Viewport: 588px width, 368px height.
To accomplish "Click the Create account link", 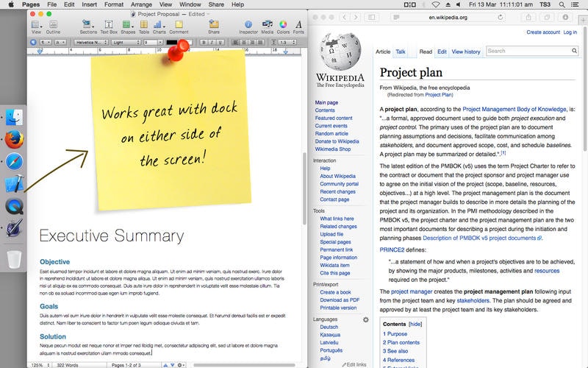I will (543, 32).
